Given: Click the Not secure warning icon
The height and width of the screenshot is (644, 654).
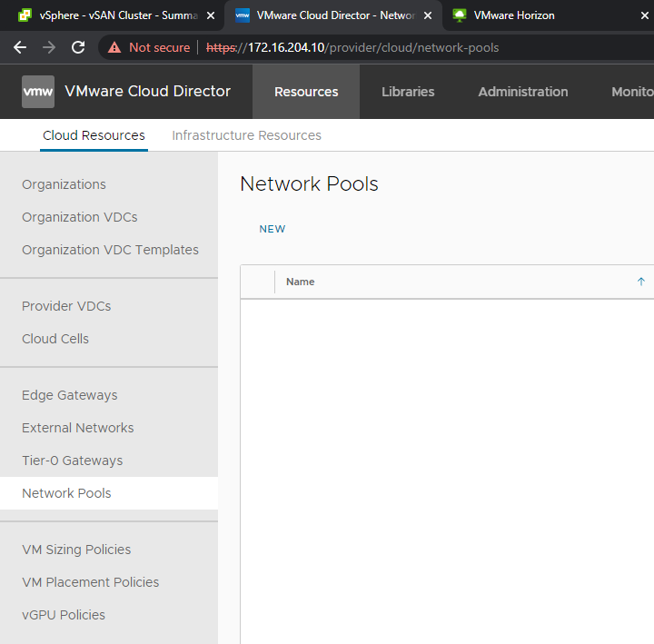Looking at the screenshot, I should click(114, 47).
